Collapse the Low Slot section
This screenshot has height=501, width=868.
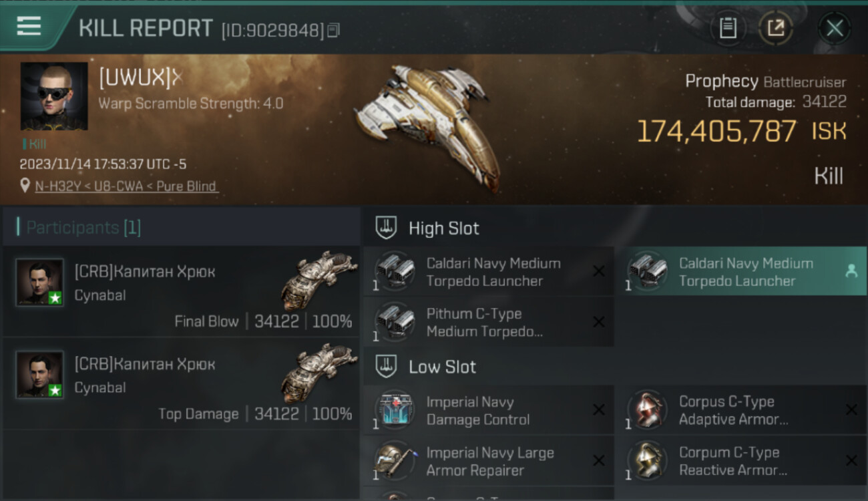point(386,367)
